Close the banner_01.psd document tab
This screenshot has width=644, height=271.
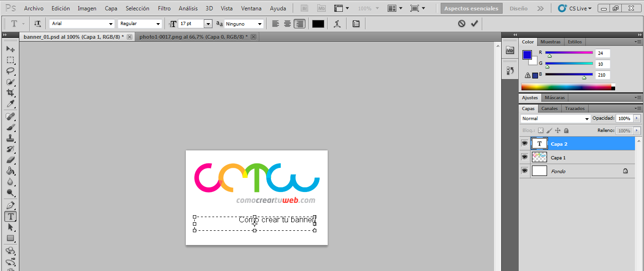click(x=130, y=37)
